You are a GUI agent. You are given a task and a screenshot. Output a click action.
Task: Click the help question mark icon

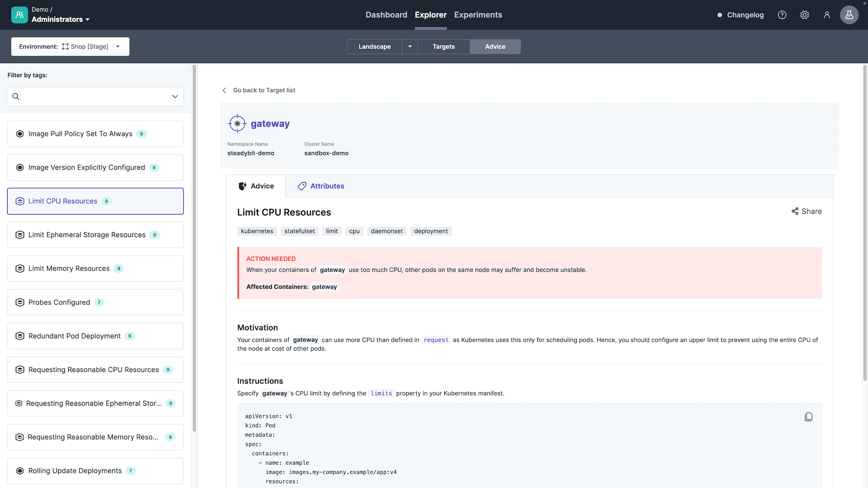[x=782, y=15]
